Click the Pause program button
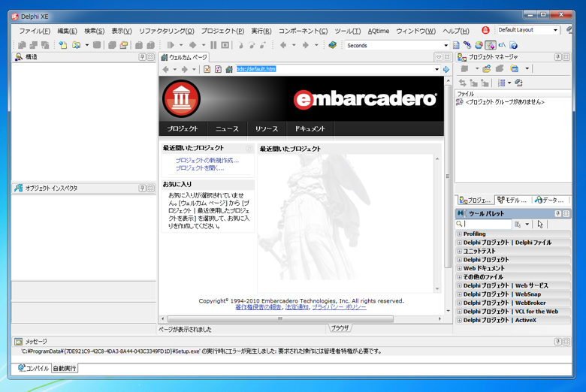 pyautogui.click(x=213, y=45)
